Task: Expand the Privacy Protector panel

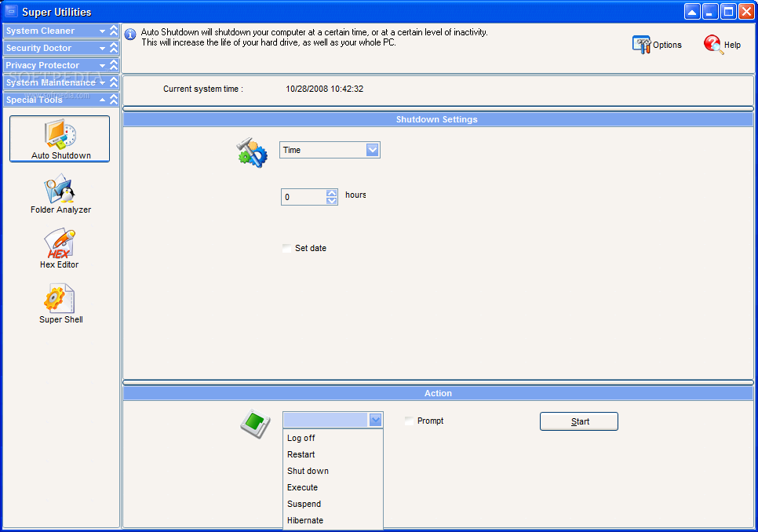Action: click(61, 65)
